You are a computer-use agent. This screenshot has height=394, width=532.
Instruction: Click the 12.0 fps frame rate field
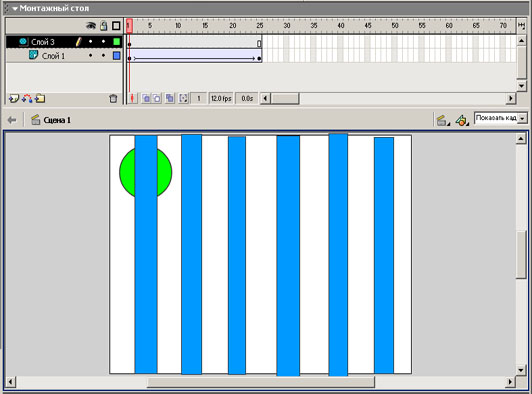221,98
